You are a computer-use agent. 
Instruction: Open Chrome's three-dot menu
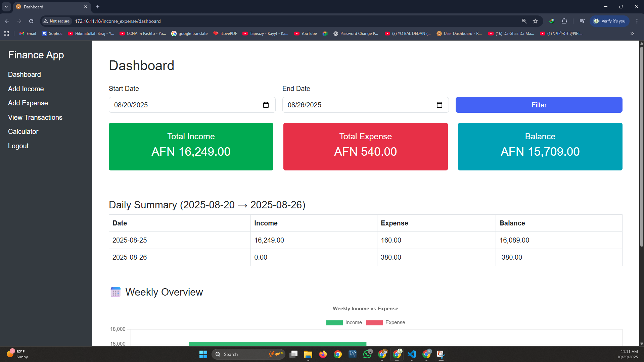tap(637, 21)
